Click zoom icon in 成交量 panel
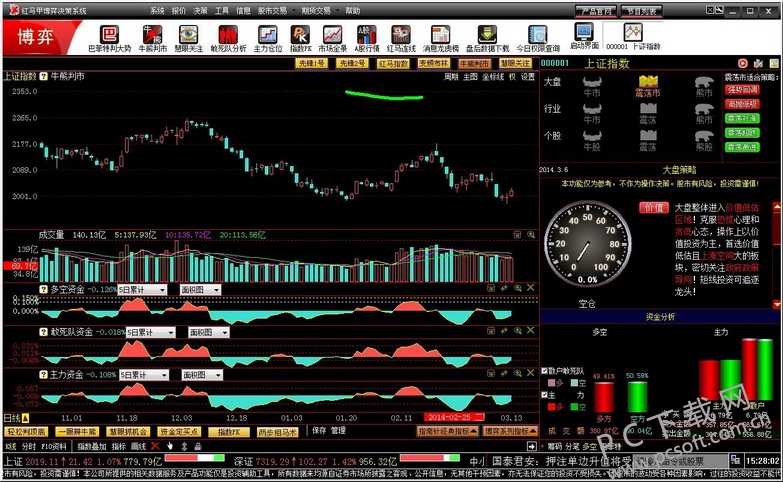Image resolution: width=783 pixels, height=482 pixels. pyautogui.click(x=530, y=234)
